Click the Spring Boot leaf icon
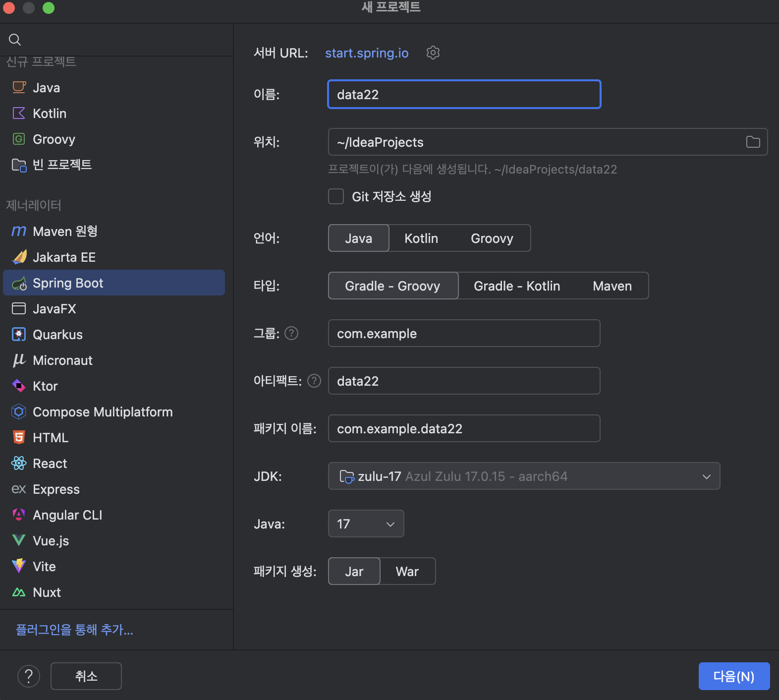The image size is (779, 700). (x=19, y=284)
